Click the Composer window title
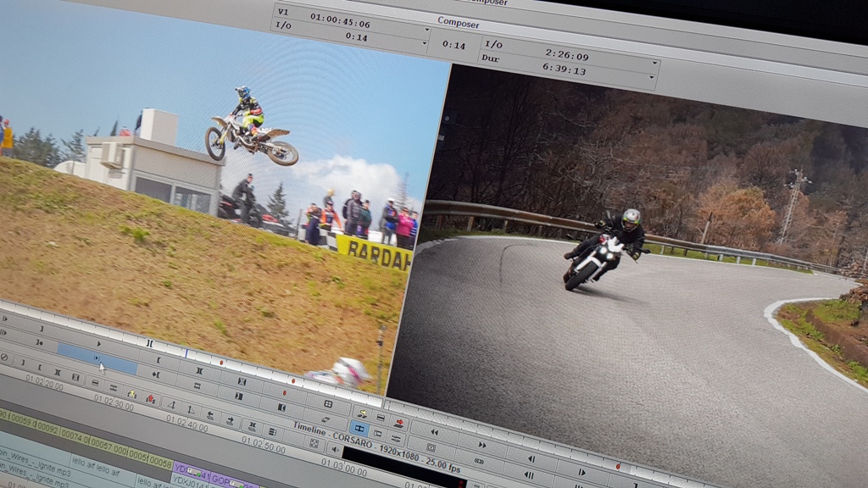This screenshot has height=488, width=868. pyautogui.click(x=458, y=23)
